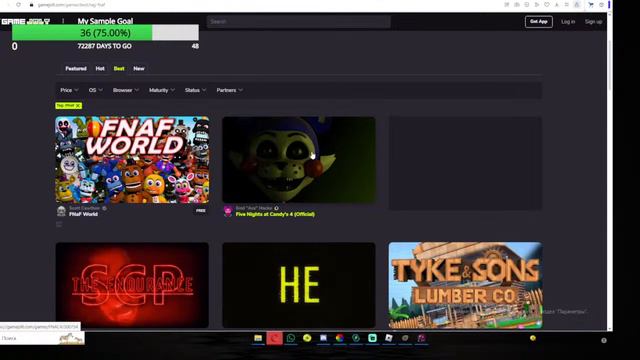Viewport: 640px width, 360px height.
Task: Remove the fnaf tag filter chip
Action: pos(78,106)
